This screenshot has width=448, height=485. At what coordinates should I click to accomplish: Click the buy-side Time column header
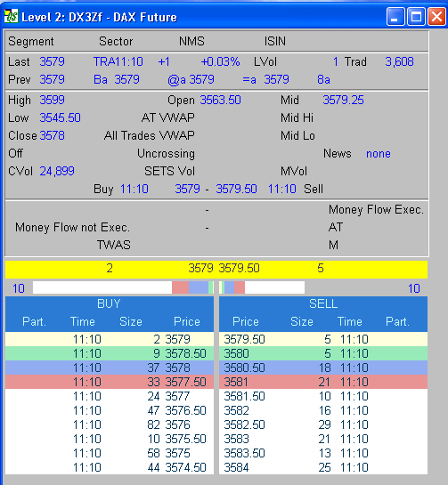tap(82, 321)
